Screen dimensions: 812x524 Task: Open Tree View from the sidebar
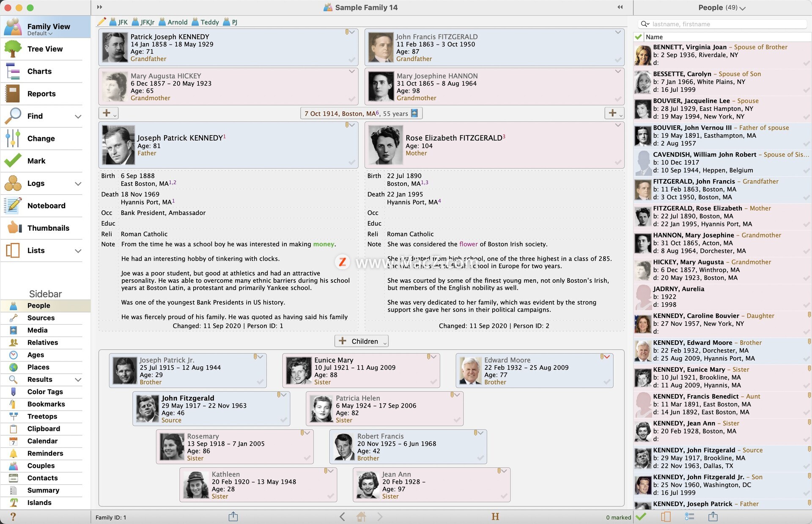[x=45, y=49]
